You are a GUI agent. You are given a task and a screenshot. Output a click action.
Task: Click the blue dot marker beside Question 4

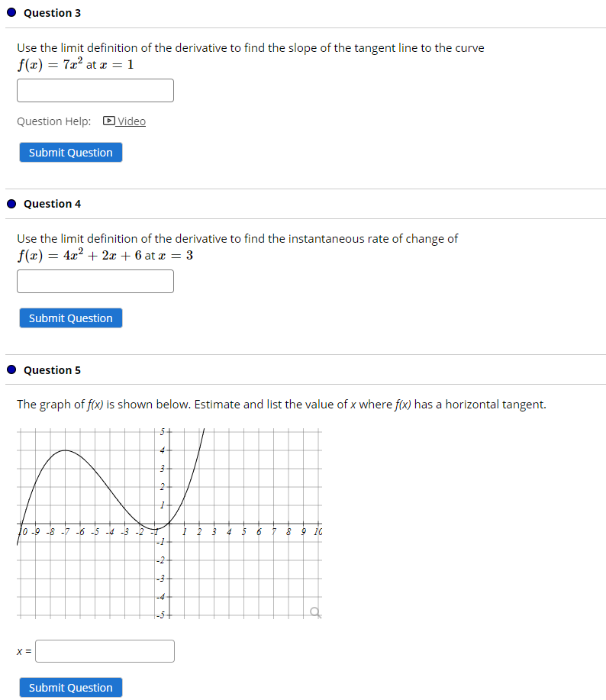[11, 203]
